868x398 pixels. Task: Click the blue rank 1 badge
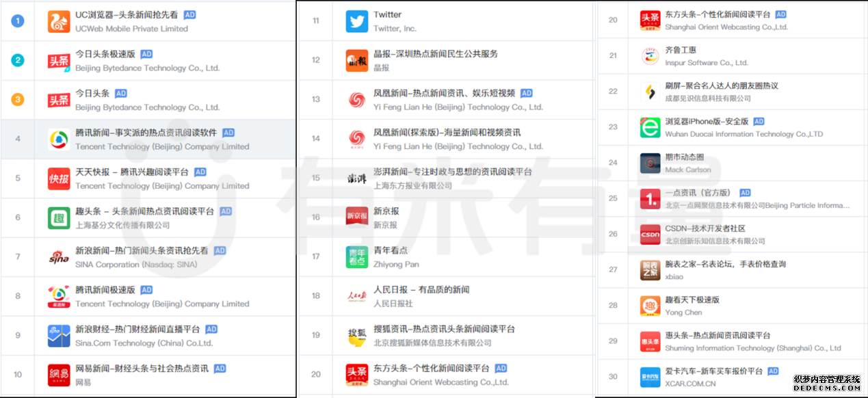click(x=18, y=21)
